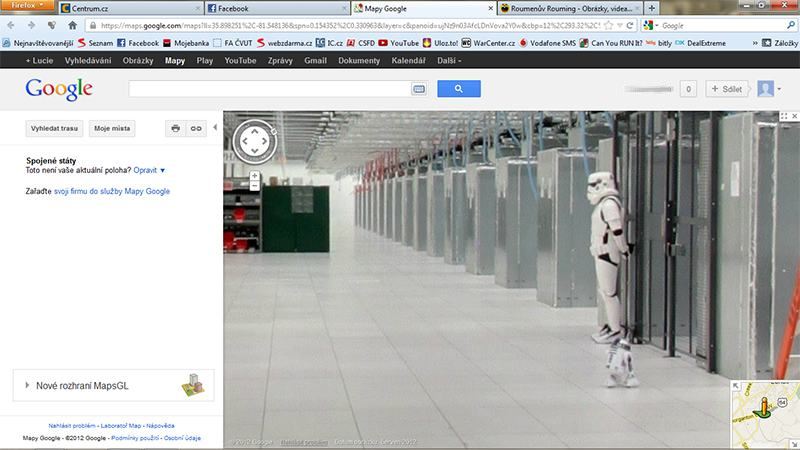Print the map with printer icon
Screen dimensions: 800x450
coord(176,129)
